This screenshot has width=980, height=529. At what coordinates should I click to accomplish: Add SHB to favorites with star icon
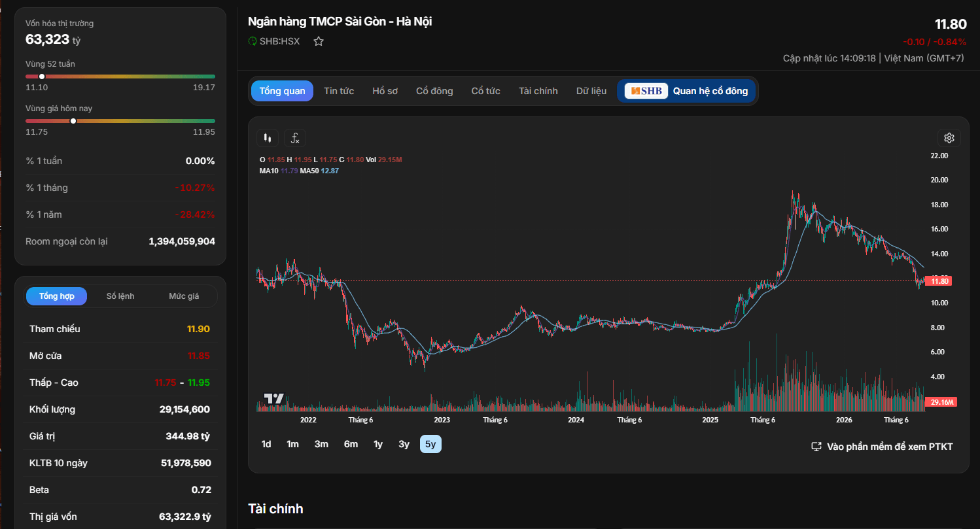pyautogui.click(x=319, y=41)
